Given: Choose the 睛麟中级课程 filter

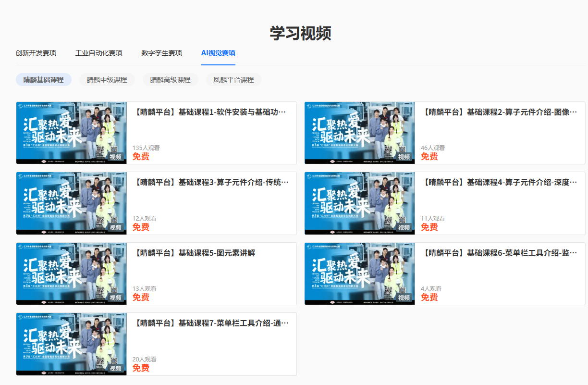Looking at the screenshot, I should pyautogui.click(x=107, y=80).
